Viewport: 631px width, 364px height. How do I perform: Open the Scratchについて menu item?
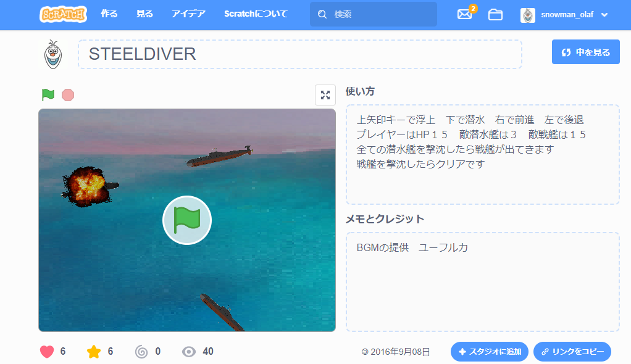pyautogui.click(x=256, y=14)
